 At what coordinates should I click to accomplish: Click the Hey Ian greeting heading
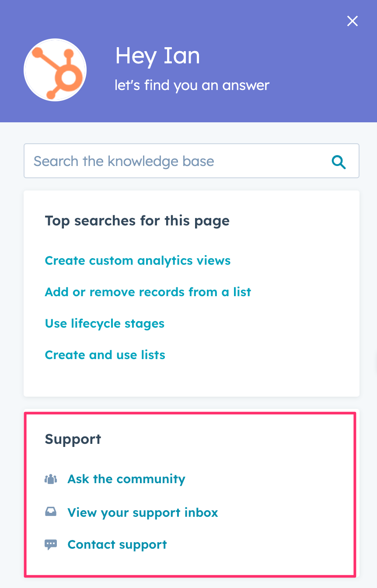point(157,56)
